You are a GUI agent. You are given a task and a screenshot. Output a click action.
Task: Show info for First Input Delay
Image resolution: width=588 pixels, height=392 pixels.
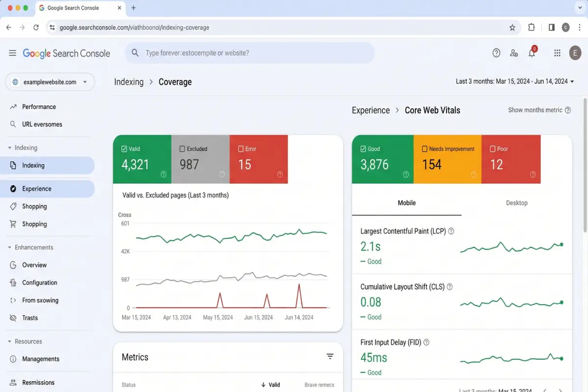pos(426,343)
